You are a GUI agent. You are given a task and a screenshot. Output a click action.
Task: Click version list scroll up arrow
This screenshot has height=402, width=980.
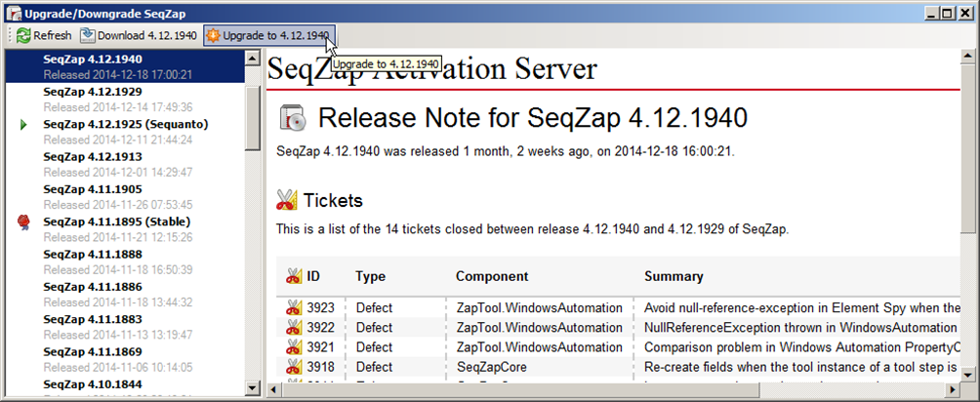coord(253,58)
